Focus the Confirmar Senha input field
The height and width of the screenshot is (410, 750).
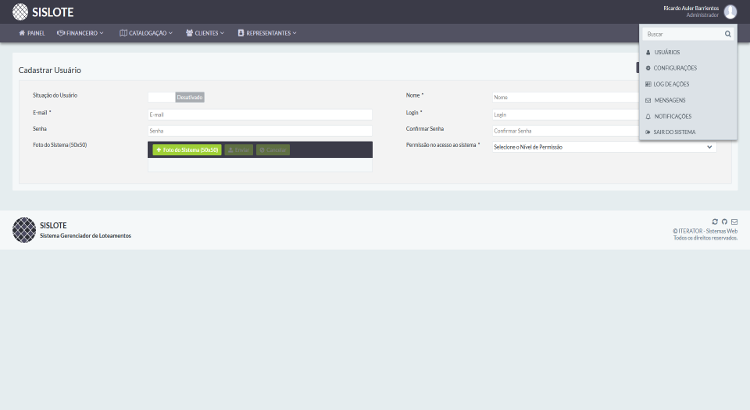566,131
